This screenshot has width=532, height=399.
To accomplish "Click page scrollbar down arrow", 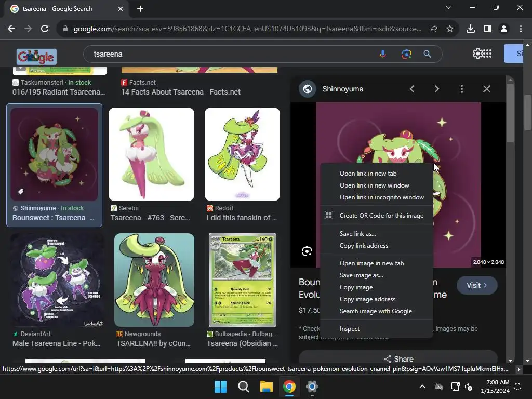I will point(527,361).
